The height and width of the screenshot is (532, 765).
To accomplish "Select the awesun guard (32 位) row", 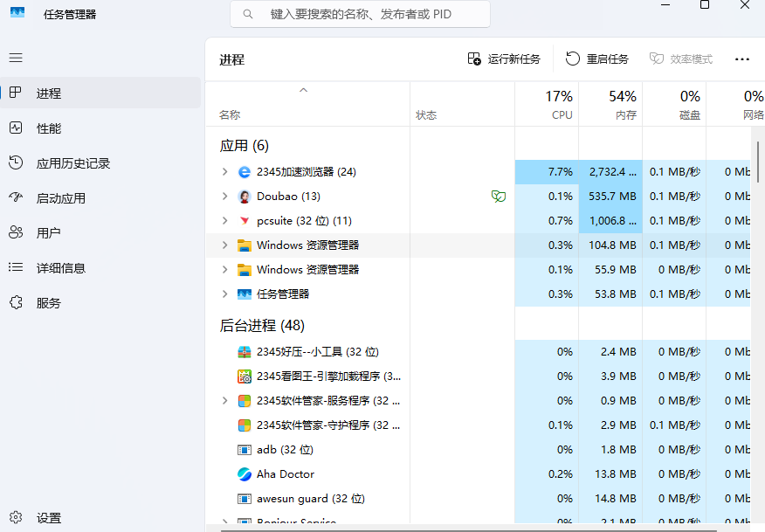I will 479,498.
